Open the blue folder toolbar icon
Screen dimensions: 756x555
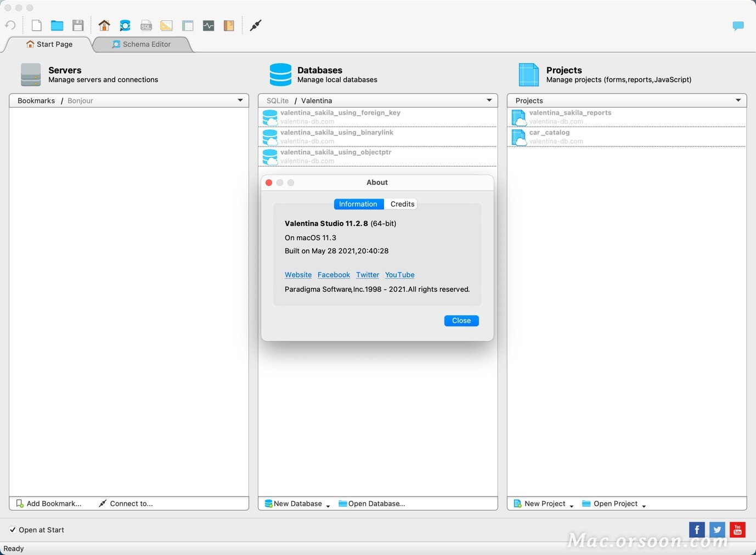(57, 25)
